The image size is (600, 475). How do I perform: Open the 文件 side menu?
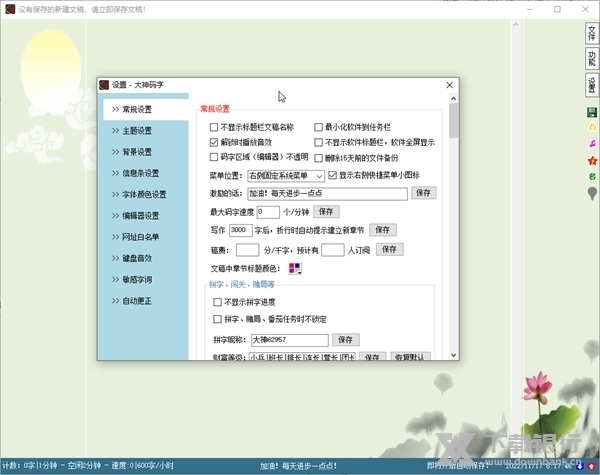coord(592,33)
